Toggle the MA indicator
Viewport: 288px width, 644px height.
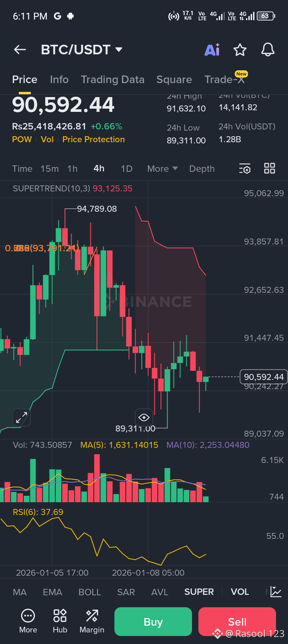(x=20, y=592)
